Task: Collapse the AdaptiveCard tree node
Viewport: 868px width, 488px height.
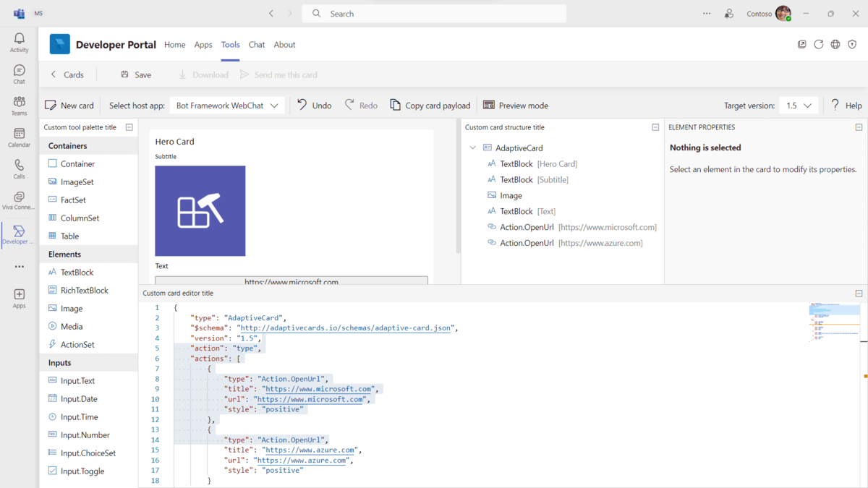Action: [x=472, y=147]
